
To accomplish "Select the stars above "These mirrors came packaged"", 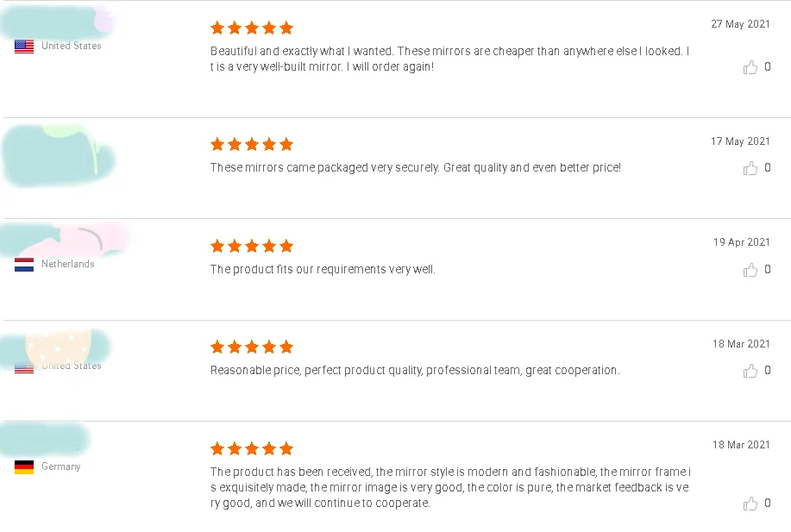I will click(x=252, y=144).
